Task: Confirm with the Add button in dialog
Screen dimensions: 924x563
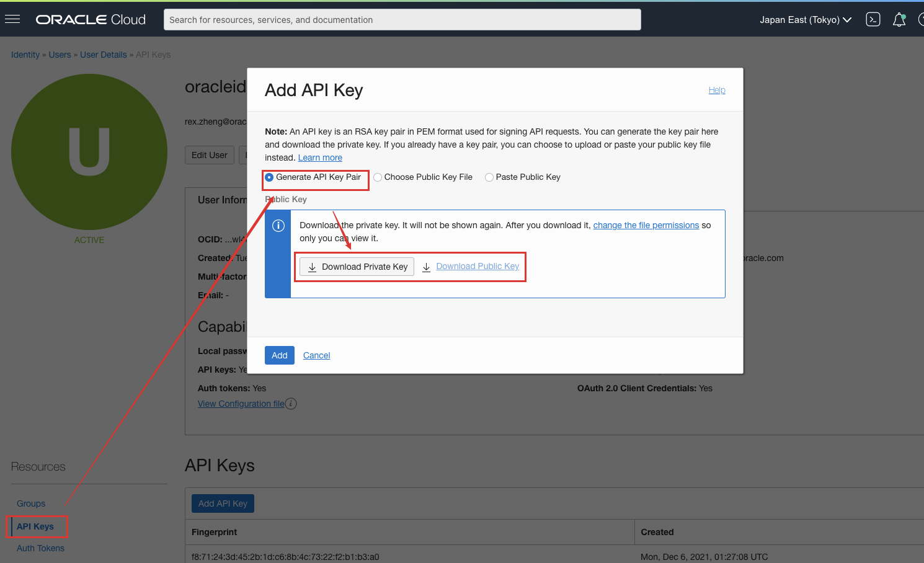Action: pyautogui.click(x=280, y=355)
